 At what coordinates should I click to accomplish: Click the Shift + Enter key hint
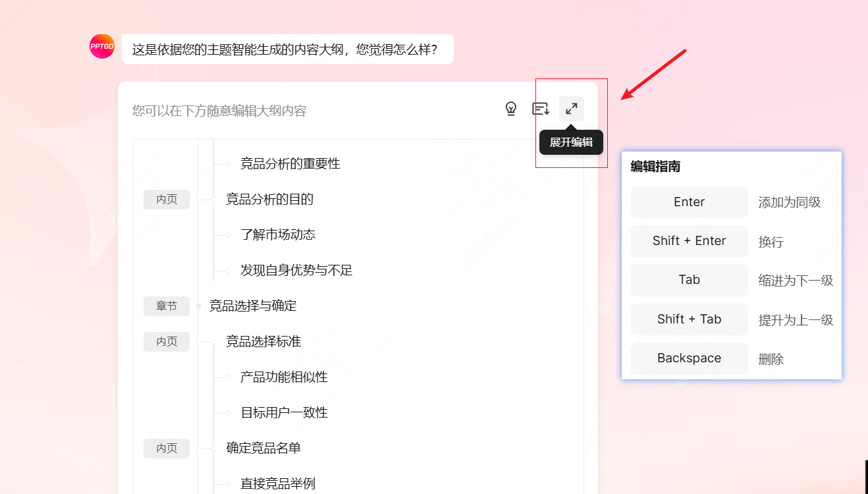pos(690,241)
